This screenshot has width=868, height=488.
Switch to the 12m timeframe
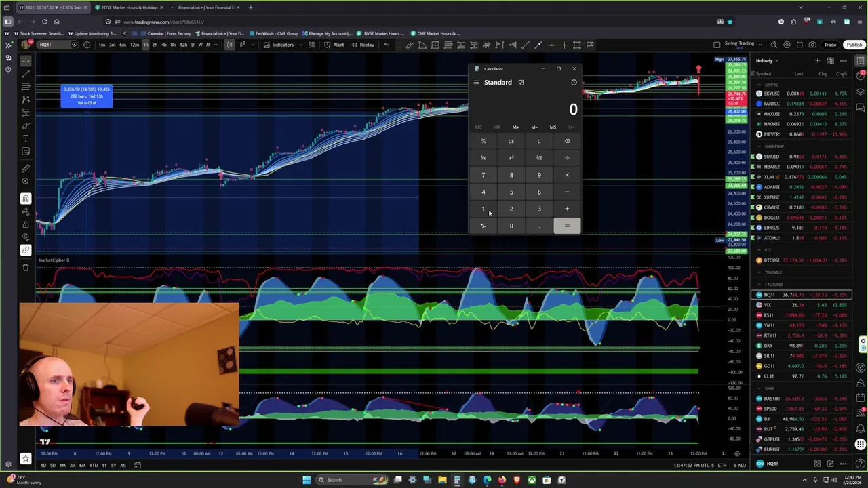(134, 45)
